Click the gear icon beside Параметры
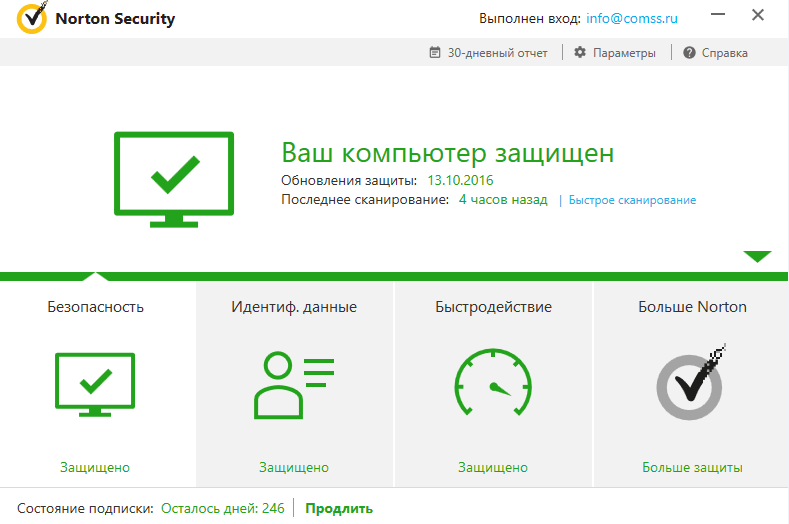 click(x=580, y=52)
